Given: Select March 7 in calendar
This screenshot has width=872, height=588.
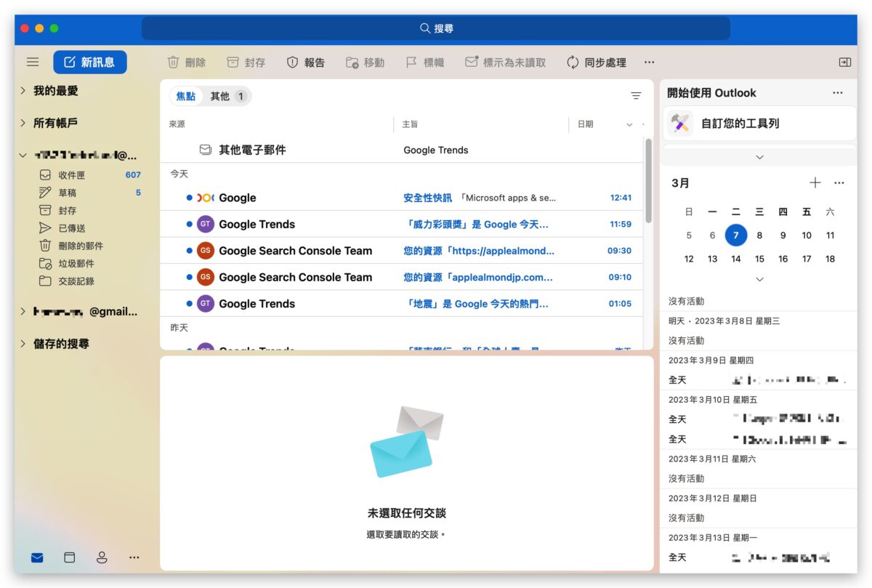Looking at the screenshot, I should tap(736, 235).
